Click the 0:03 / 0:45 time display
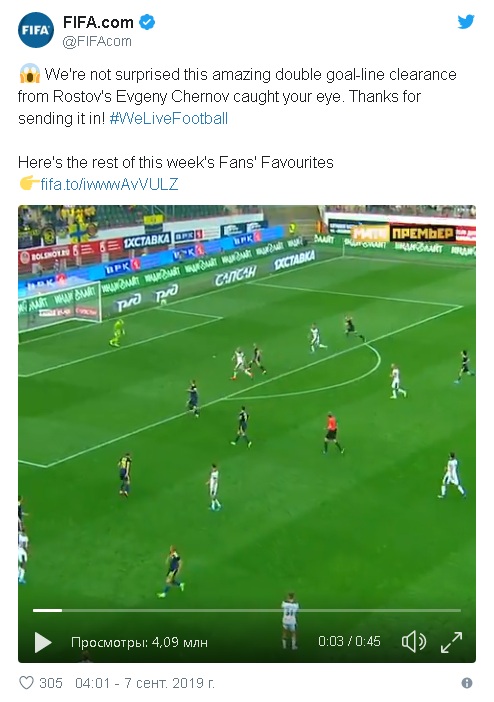Image resolution: width=494 pixels, height=702 pixels. coord(349,641)
